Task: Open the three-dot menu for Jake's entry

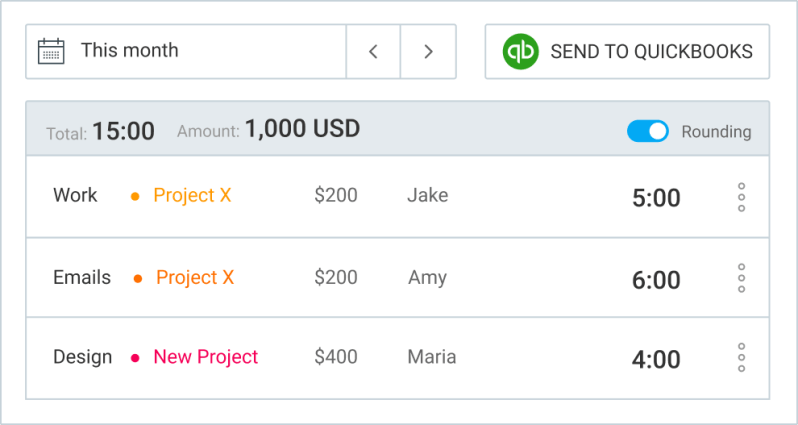Action: (741, 197)
